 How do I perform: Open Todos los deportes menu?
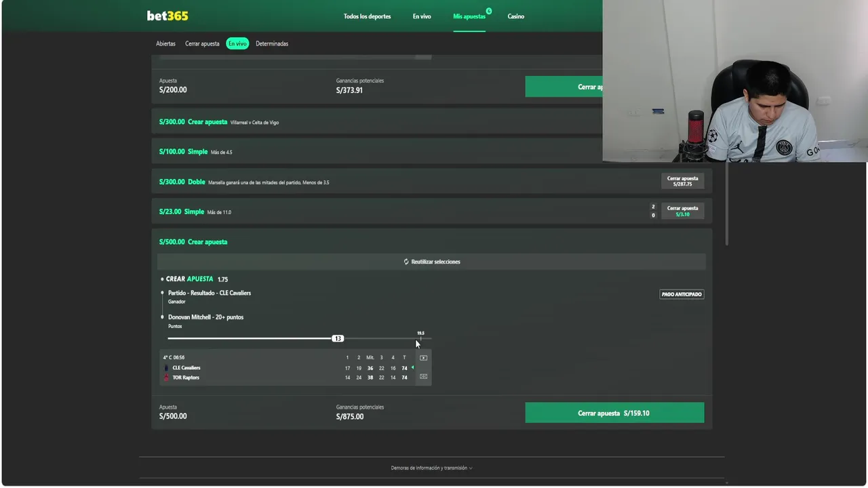[x=367, y=16]
